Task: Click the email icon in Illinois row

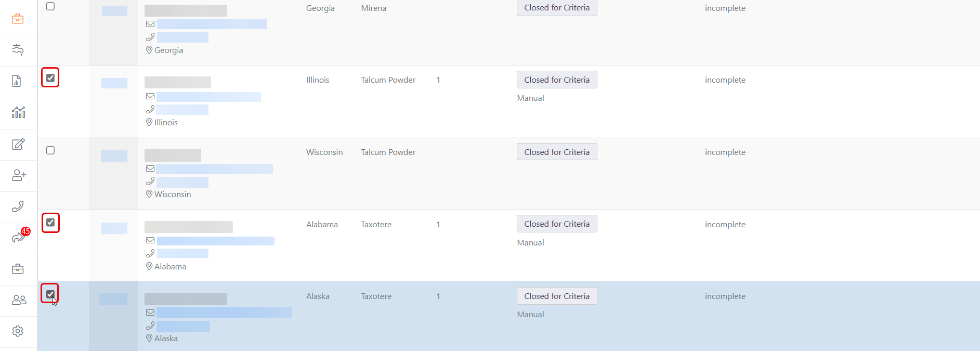Action: tap(150, 96)
